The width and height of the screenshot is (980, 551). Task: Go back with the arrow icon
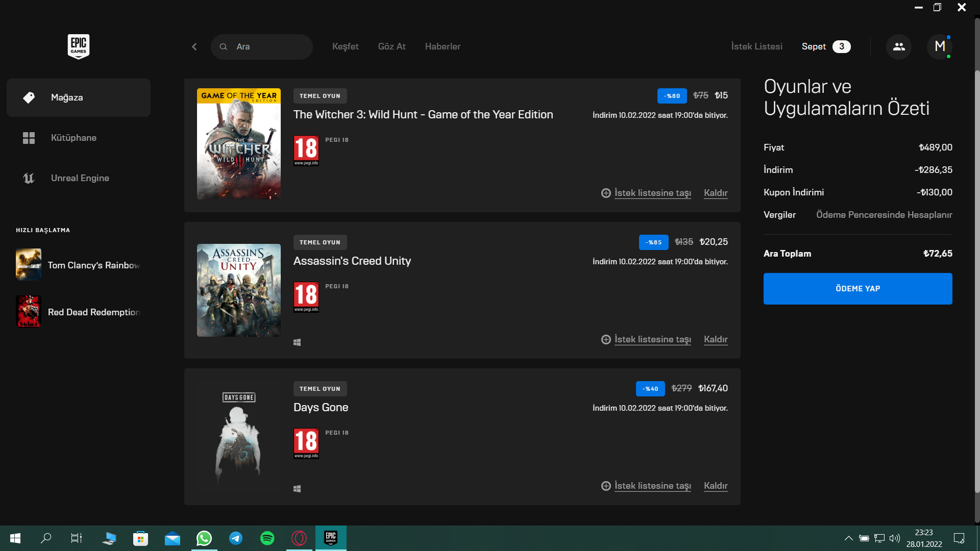[194, 47]
